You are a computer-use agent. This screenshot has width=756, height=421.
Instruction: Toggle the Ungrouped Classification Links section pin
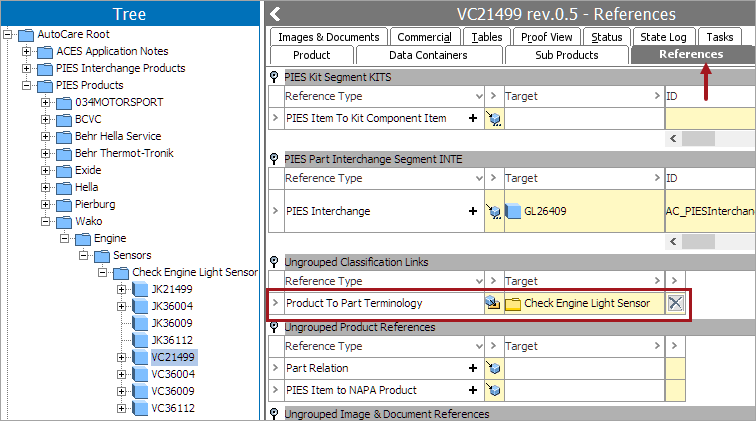[274, 262]
